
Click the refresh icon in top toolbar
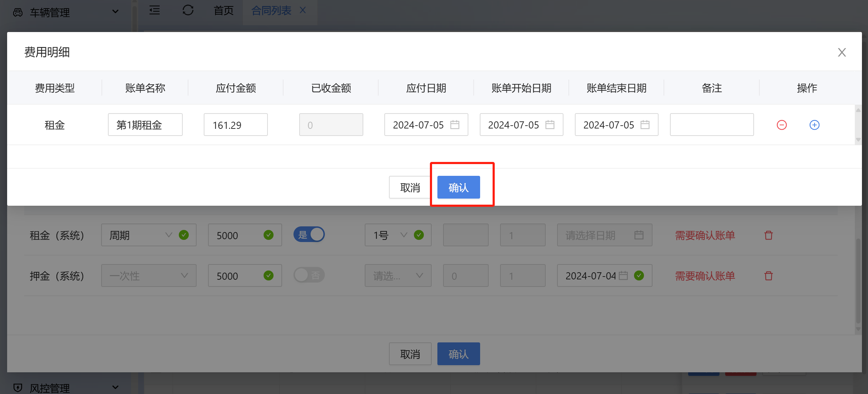188,10
